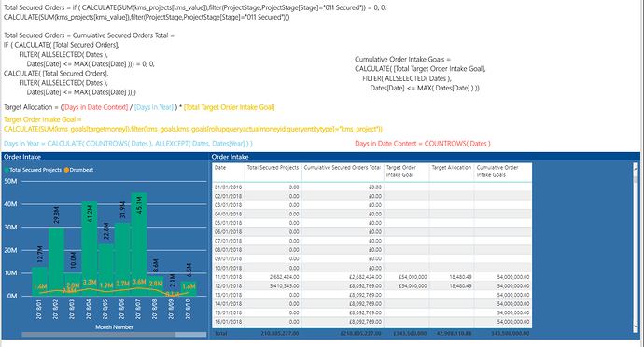The width and height of the screenshot is (644, 347).
Task: Click the Cumulative Order Intake Goals formula heading
Action: tap(402, 59)
